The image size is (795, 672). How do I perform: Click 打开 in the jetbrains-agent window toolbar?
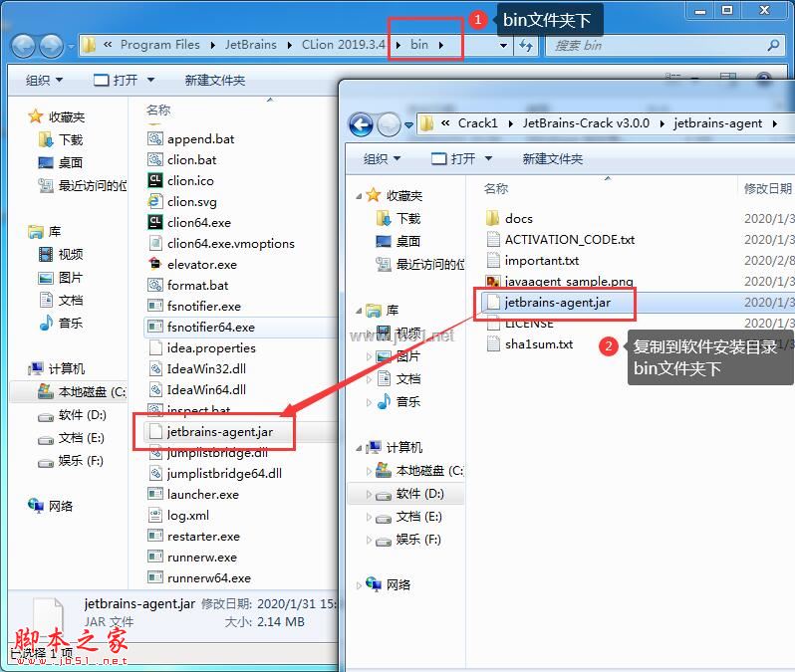pyautogui.click(x=453, y=158)
